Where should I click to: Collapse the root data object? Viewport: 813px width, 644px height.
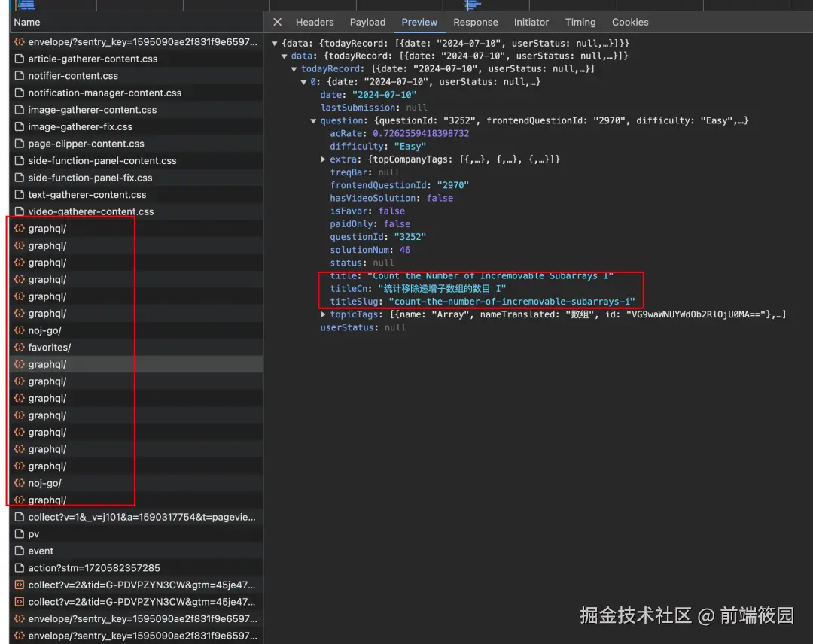point(275,44)
